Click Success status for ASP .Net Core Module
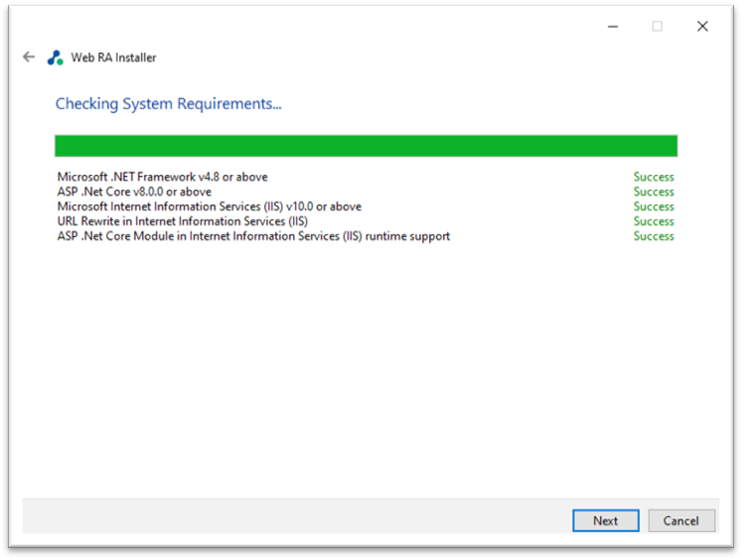This screenshot has width=744, height=560. [x=654, y=236]
